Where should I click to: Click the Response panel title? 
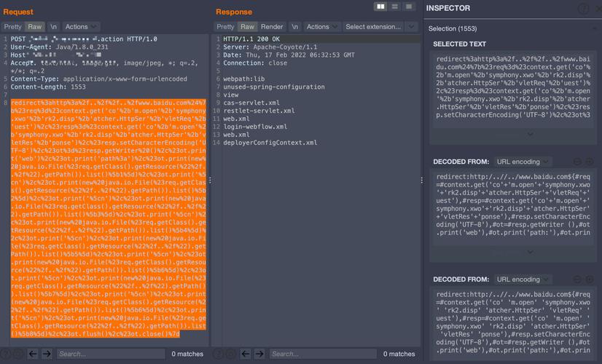tap(234, 12)
